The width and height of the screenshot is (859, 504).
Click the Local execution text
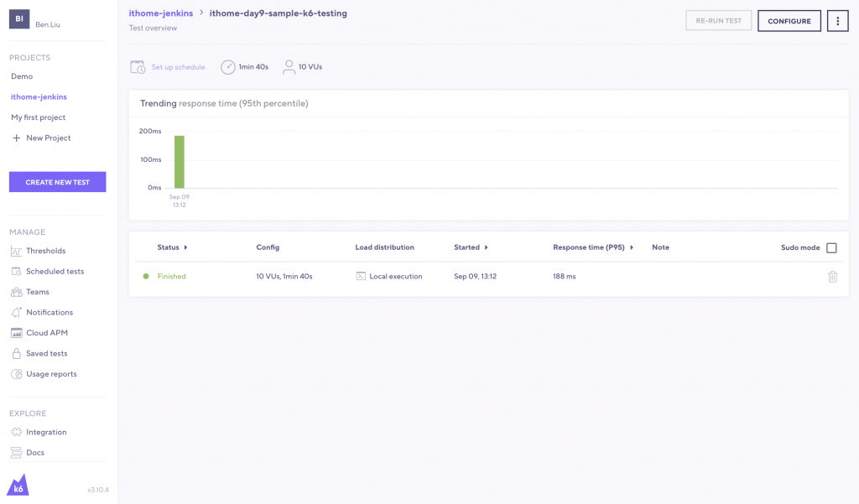point(396,276)
